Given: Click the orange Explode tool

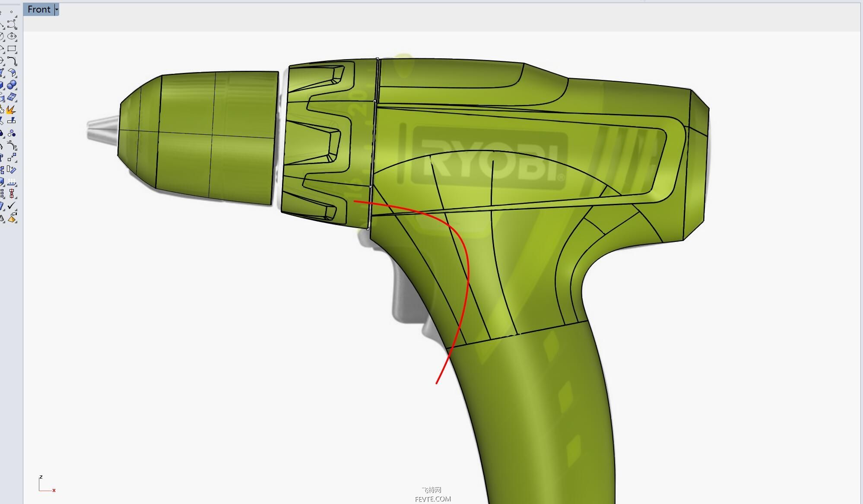Looking at the screenshot, I should click(x=11, y=110).
